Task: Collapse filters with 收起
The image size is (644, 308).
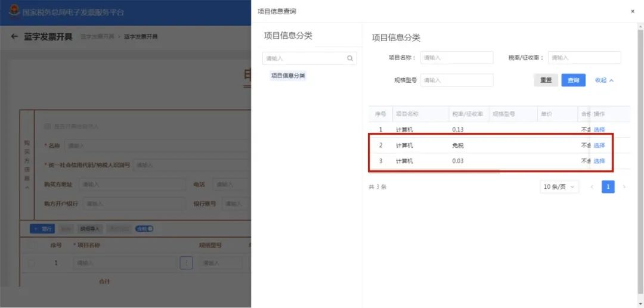Action: point(604,80)
